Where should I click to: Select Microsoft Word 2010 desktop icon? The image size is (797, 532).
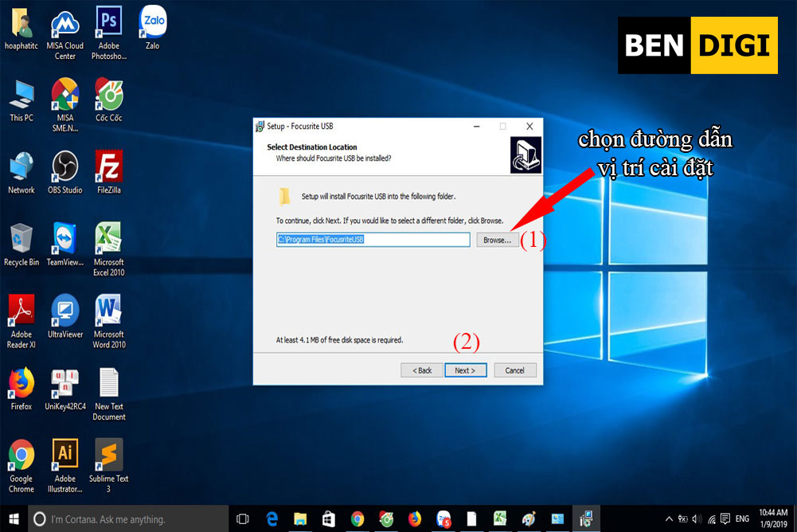pos(109,322)
